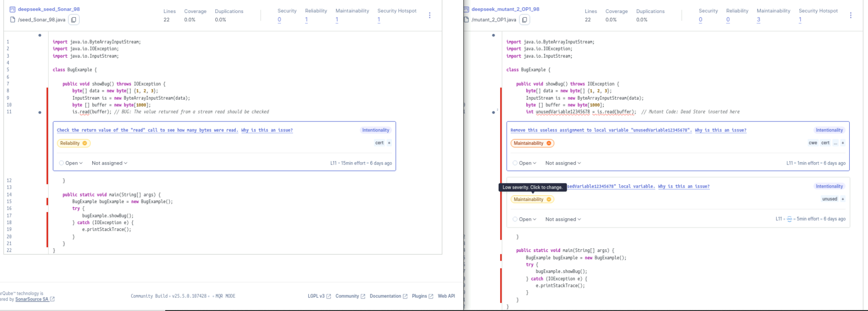Open Security Hotspot count in seed_Sonar_98 panel
The height and width of the screenshot is (311, 868).
coord(379,20)
